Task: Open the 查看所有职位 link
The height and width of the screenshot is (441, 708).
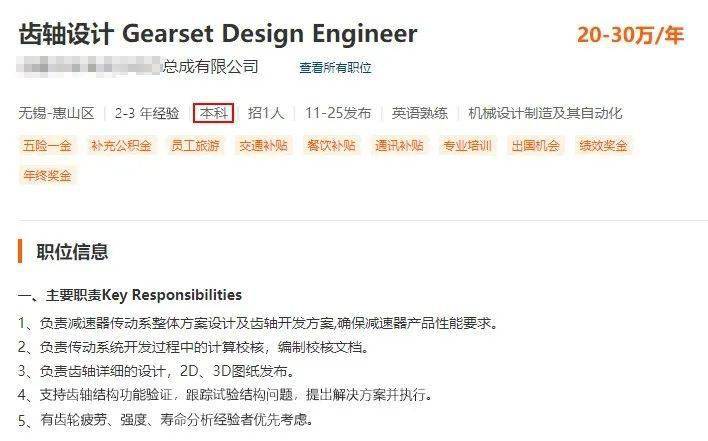Action: tap(335, 68)
